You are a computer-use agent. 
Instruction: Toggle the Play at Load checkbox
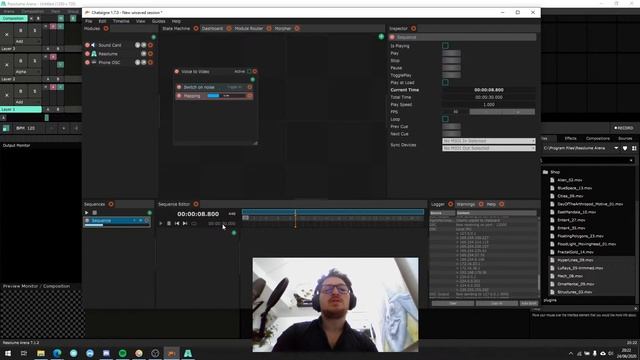pyautogui.click(x=445, y=82)
